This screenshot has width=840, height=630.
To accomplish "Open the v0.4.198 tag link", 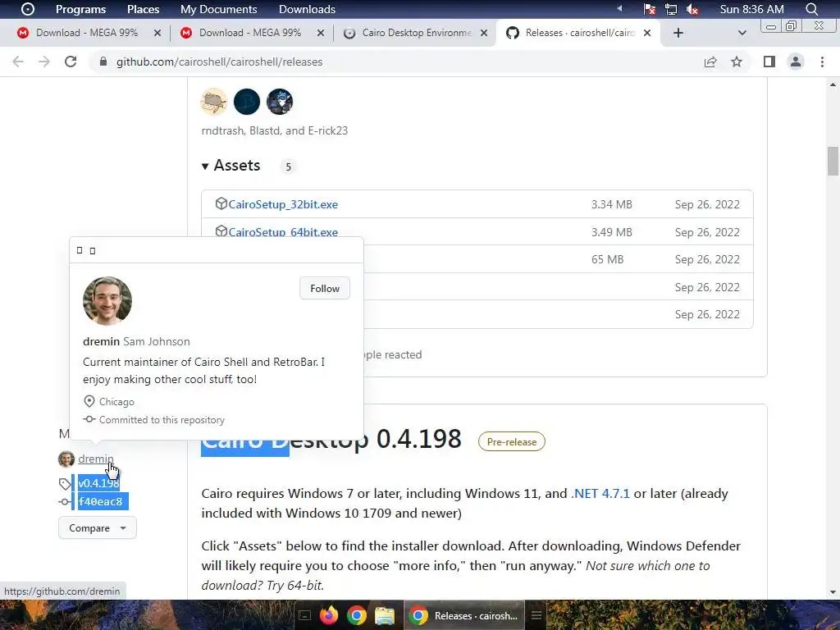I will pos(98,483).
